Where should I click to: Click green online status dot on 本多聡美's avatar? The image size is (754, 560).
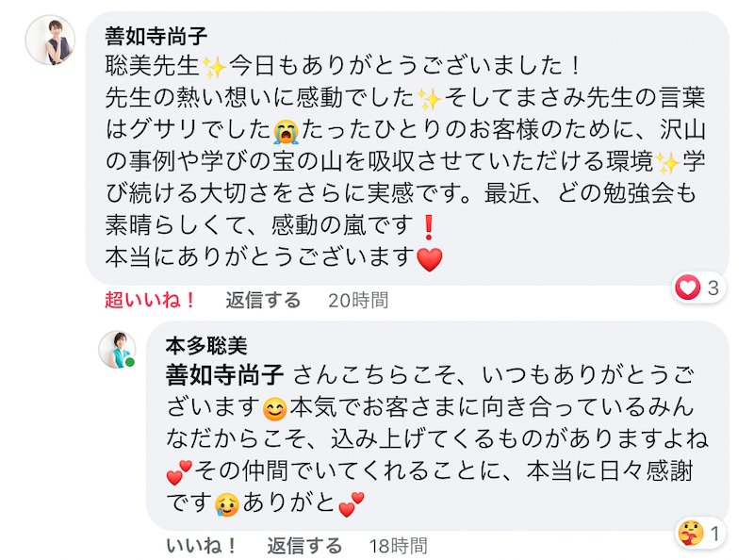[131, 362]
